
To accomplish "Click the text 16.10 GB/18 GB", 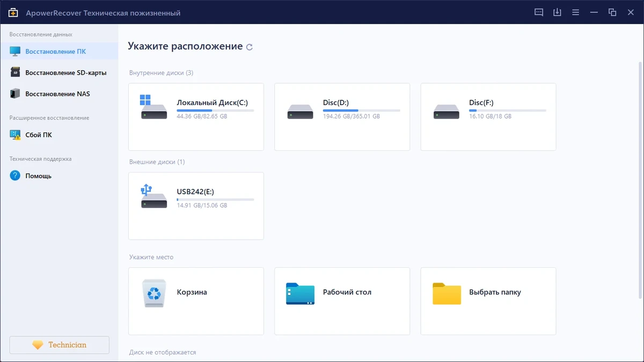I will tap(490, 116).
